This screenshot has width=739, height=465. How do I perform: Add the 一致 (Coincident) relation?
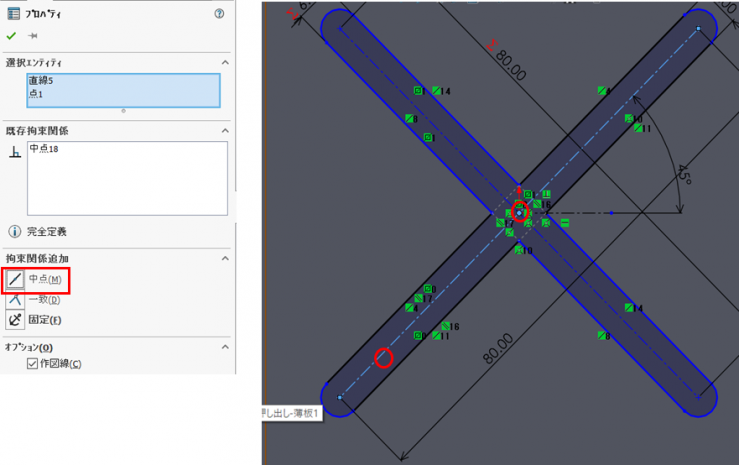tap(15, 299)
